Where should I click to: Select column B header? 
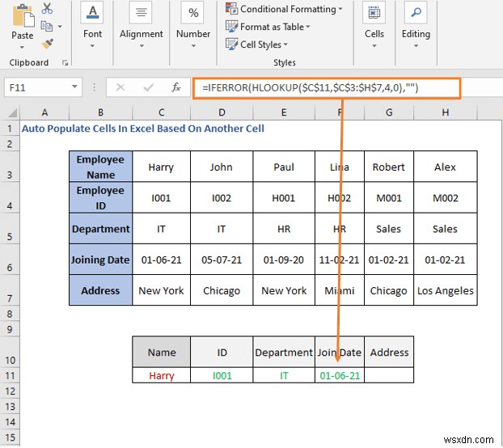click(x=101, y=112)
